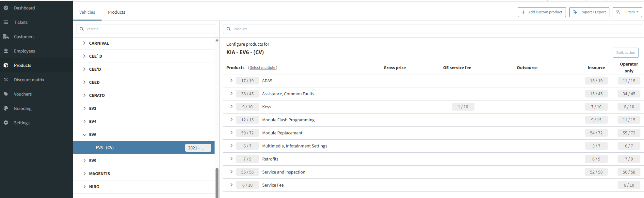
Task: Click the Customers icon in sidebar
Action: tap(6, 37)
